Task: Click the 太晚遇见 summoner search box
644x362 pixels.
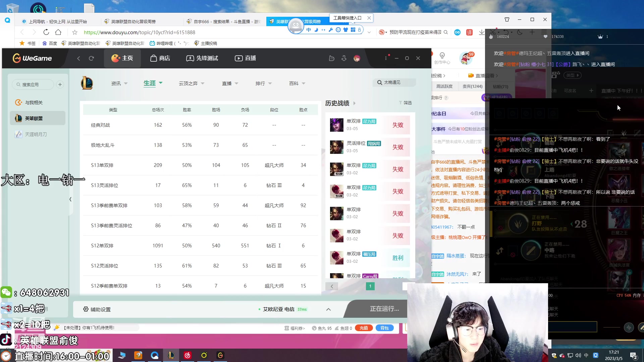Action: coord(394,82)
